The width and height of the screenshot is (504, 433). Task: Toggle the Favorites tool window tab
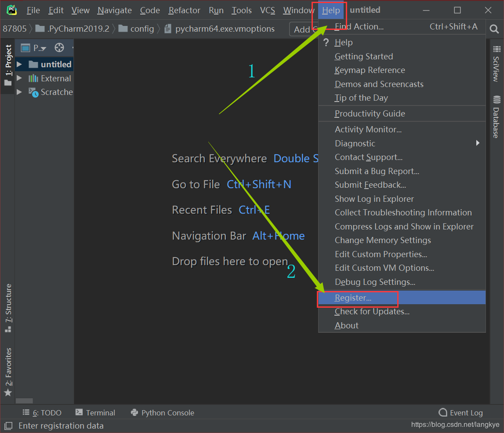pos(8,372)
